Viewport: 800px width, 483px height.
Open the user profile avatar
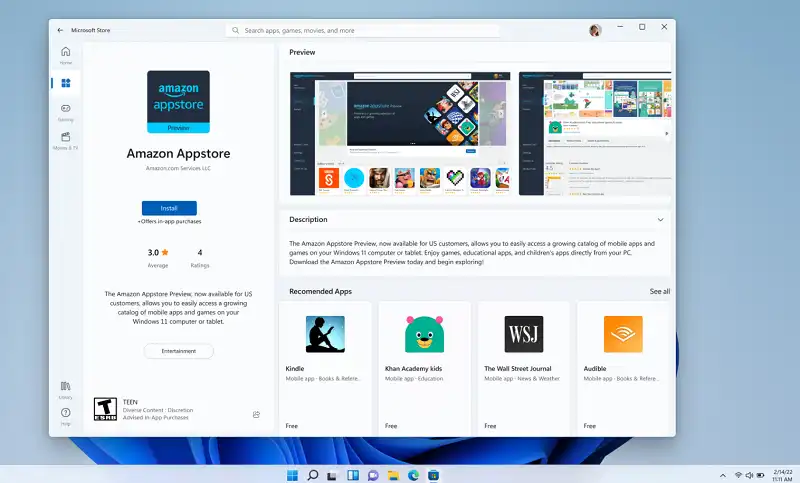click(596, 30)
